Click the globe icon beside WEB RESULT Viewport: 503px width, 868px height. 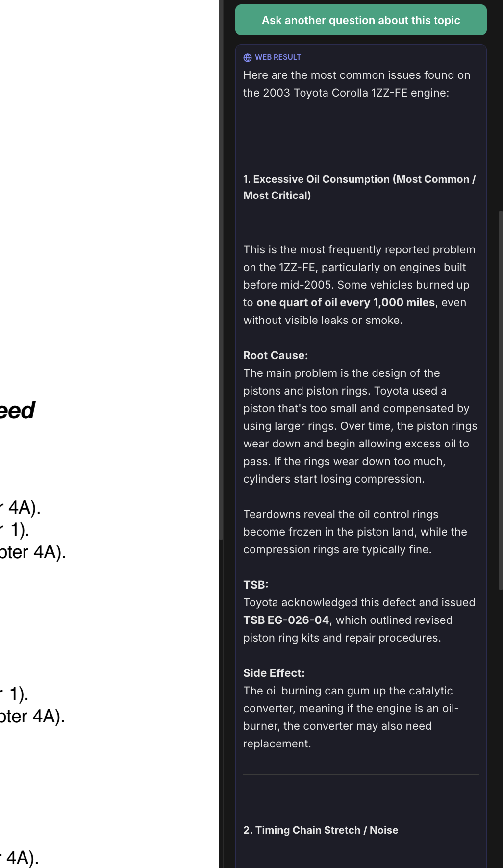click(x=248, y=58)
